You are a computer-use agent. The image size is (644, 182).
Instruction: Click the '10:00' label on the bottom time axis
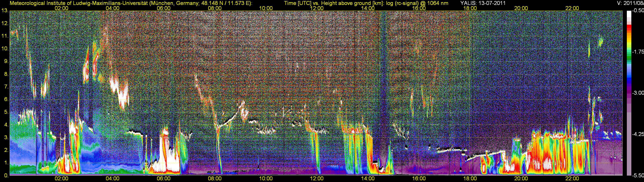coord(266,179)
